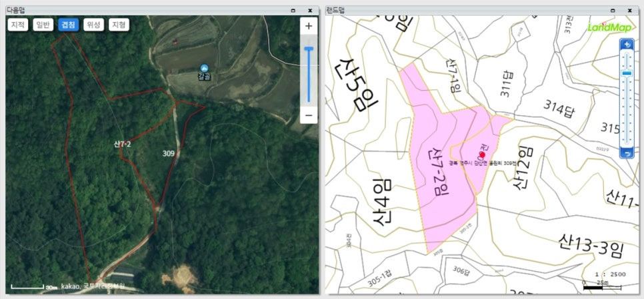Zoom out with the Daum map minus button
The width and height of the screenshot is (644, 299).
coord(309,115)
